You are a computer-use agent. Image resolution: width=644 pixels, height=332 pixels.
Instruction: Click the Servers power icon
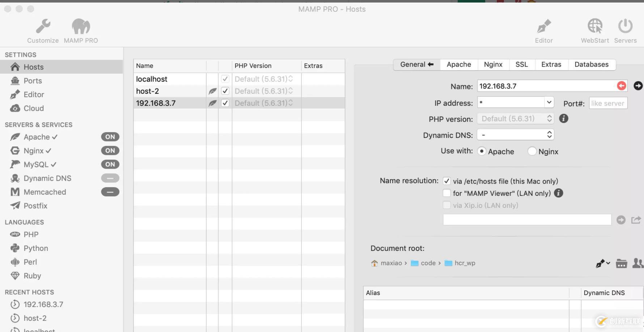(x=625, y=27)
